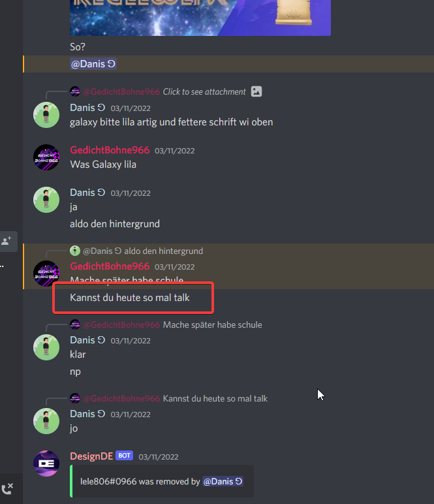This screenshot has height=504, width=434.
Task: Click the Danis username above the "klar" message
Action: (x=83, y=339)
